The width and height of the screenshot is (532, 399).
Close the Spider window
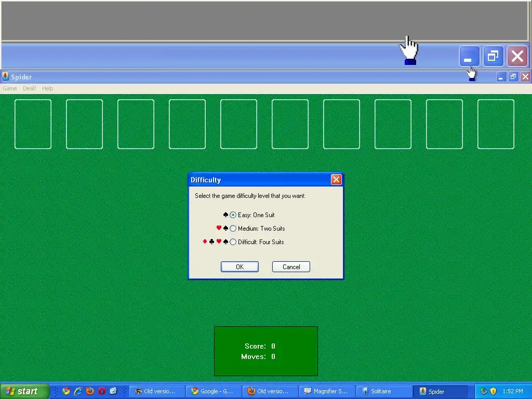pyautogui.click(x=526, y=77)
